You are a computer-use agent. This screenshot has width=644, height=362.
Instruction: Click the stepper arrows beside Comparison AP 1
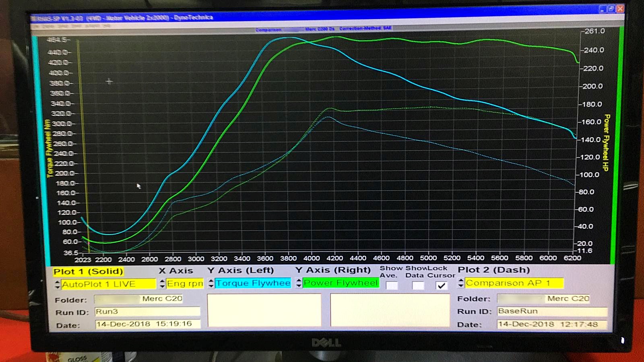click(461, 283)
